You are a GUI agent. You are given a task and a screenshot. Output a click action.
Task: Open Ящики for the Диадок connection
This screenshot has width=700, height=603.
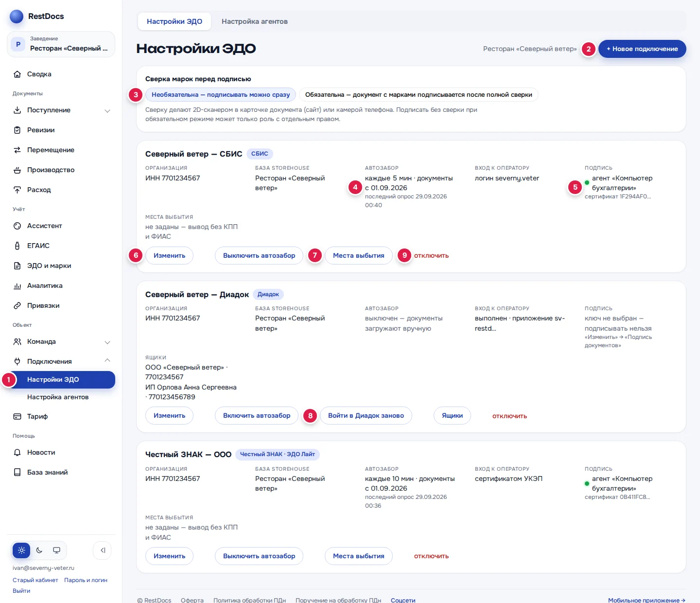452,416
